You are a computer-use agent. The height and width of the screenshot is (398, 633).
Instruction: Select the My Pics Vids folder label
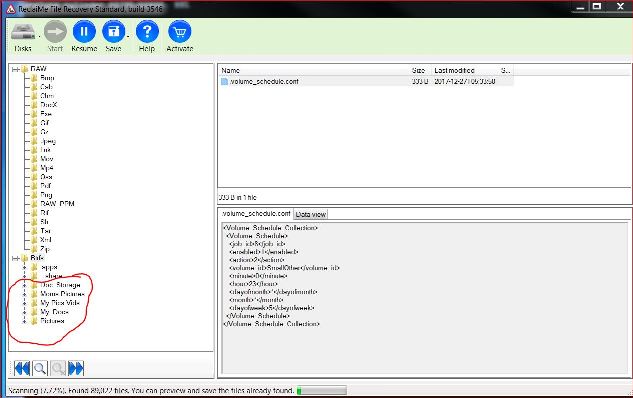(x=60, y=303)
